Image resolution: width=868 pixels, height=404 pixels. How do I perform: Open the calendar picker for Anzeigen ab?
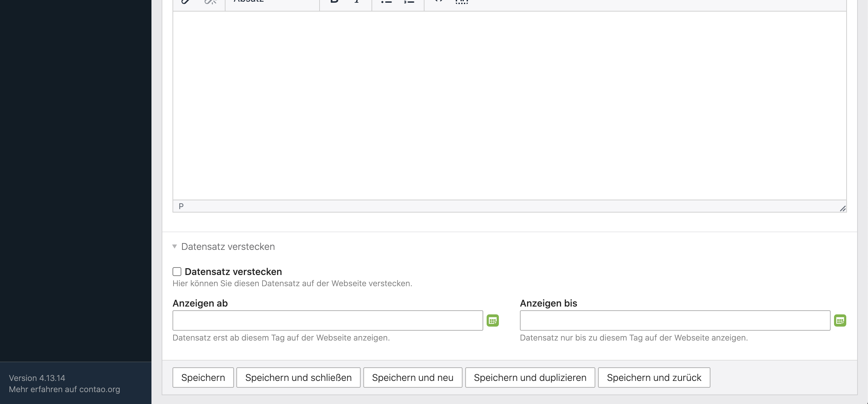point(492,320)
